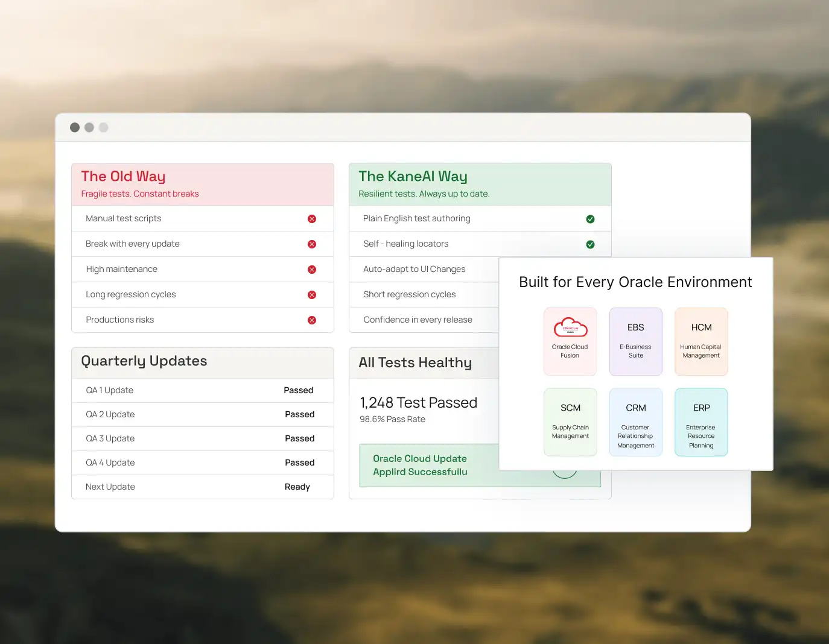Click red X icon next to Long regression cycles
Viewport: 829px width, 644px height.
[312, 295]
